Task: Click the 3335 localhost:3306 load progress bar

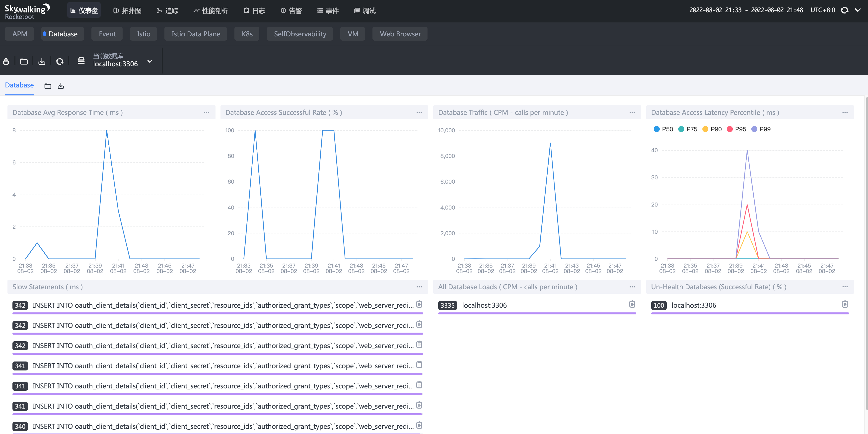Action: tap(537, 313)
